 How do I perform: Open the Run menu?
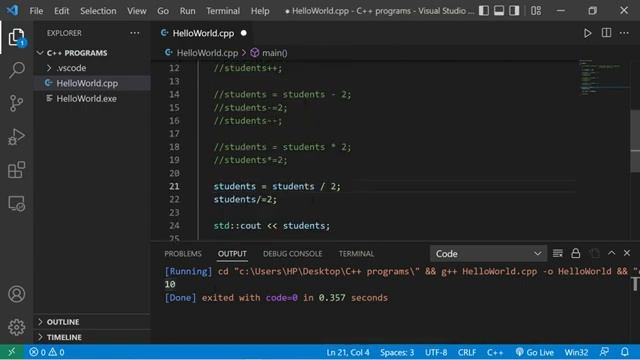point(187,11)
